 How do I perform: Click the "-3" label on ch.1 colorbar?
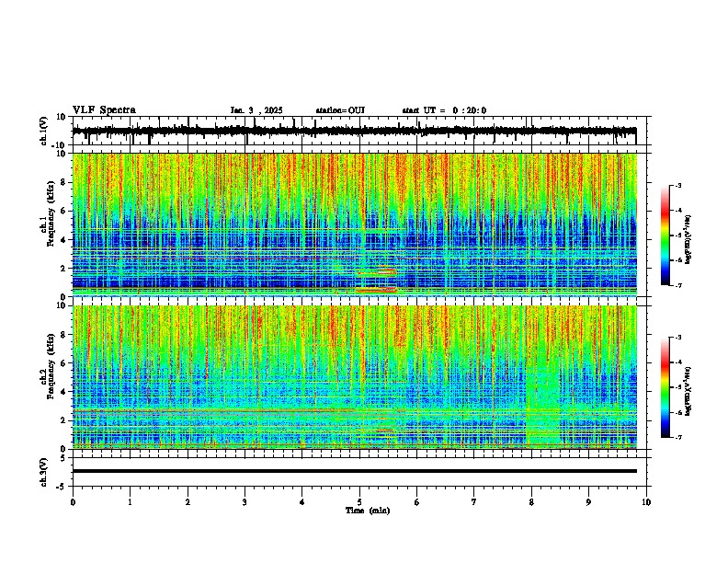pyautogui.click(x=677, y=186)
